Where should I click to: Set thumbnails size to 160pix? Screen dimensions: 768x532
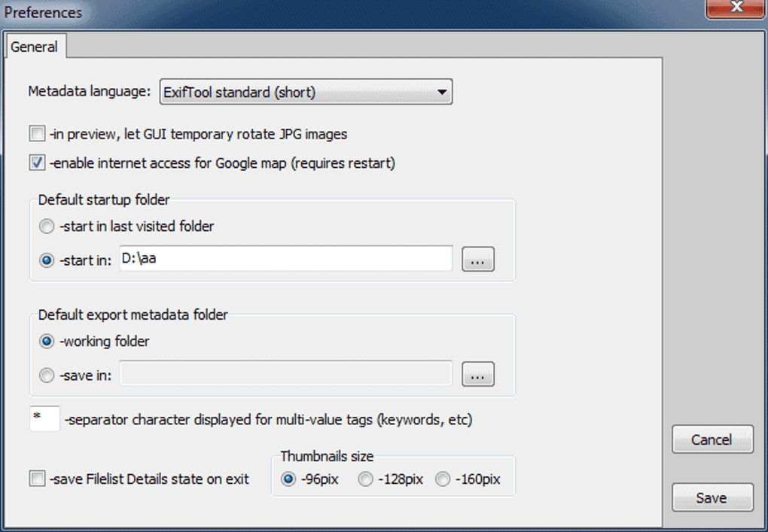(x=443, y=479)
